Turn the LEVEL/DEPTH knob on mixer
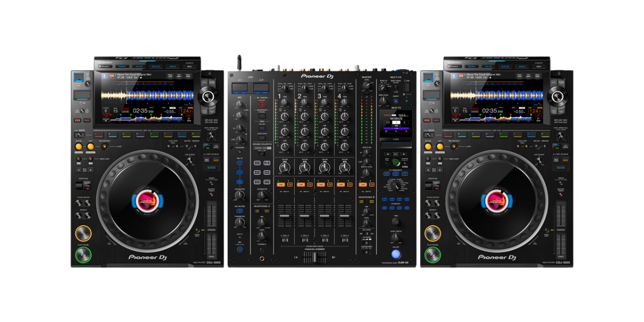Viewport: 644px width, 322px height. click(396, 239)
